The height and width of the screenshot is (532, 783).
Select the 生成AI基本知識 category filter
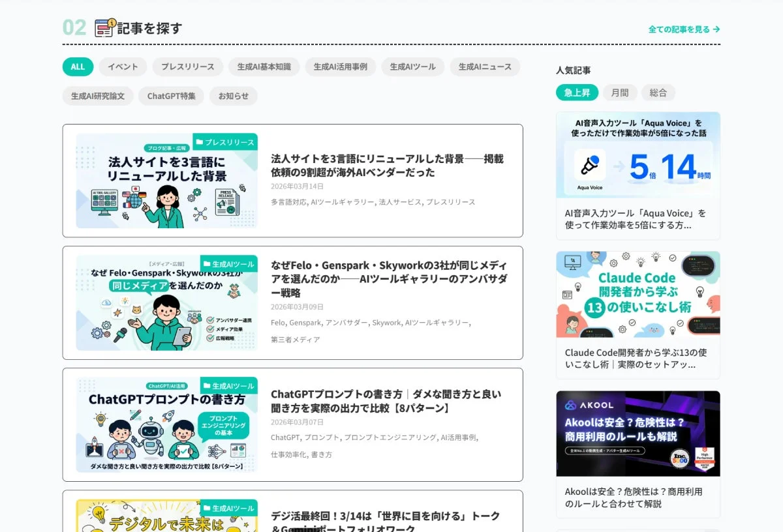[264, 66]
